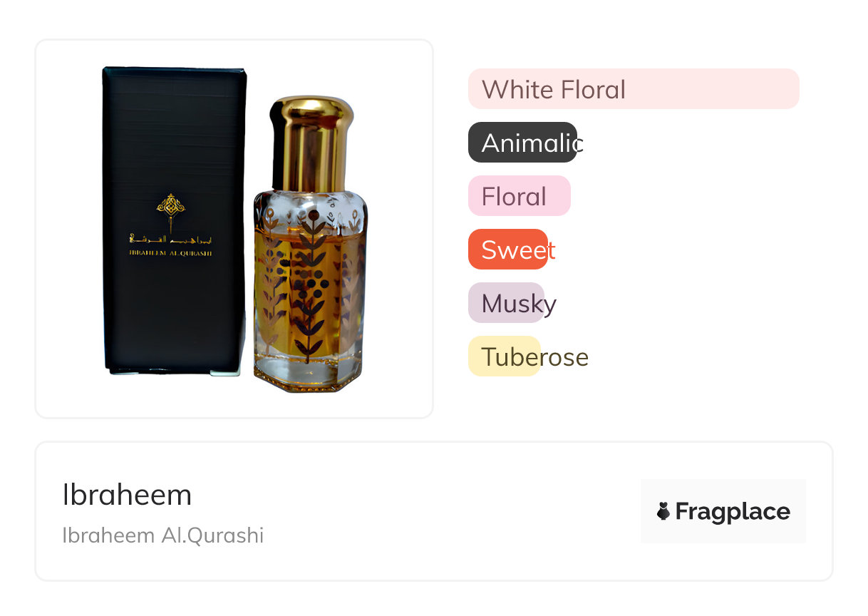Click the perfume info card at bottom
Image resolution: width=868 pixels, height=616 pixels.
pyautogui.click(x=434, y=511)
